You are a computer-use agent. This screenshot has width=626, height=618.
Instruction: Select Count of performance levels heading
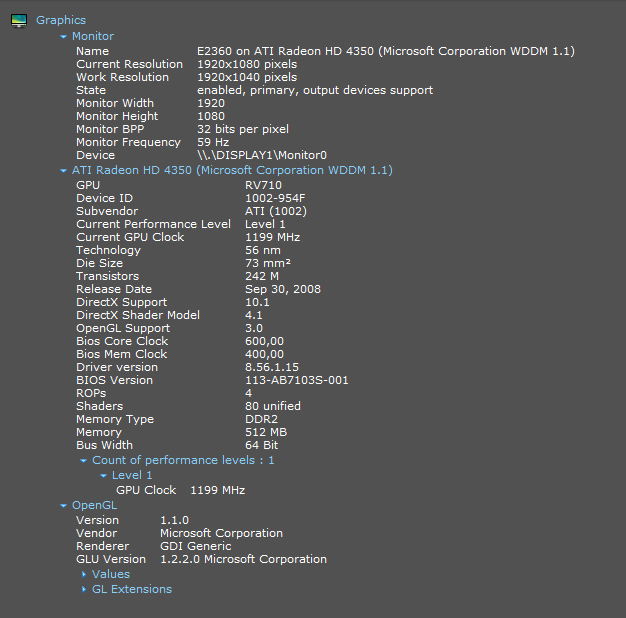pos(183,460)
